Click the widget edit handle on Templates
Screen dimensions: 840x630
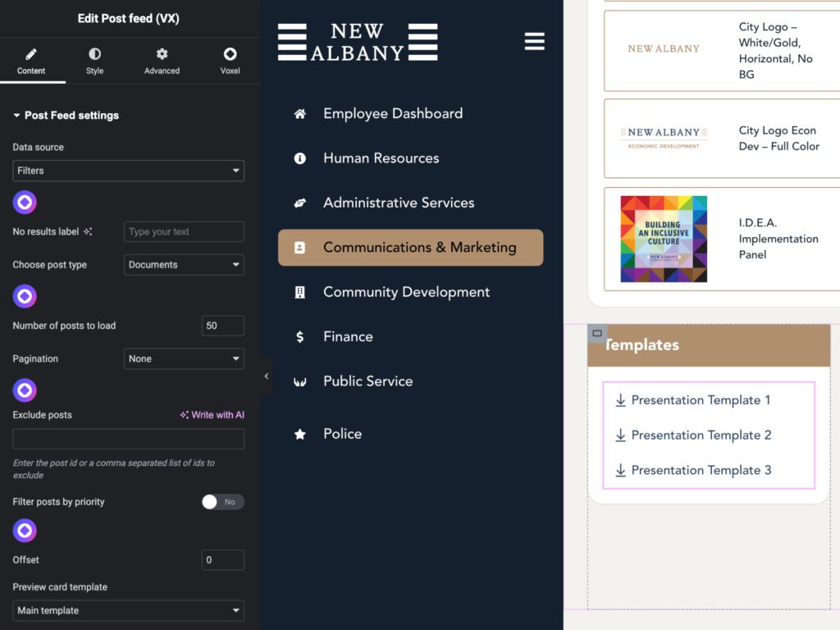coord(597,333)
